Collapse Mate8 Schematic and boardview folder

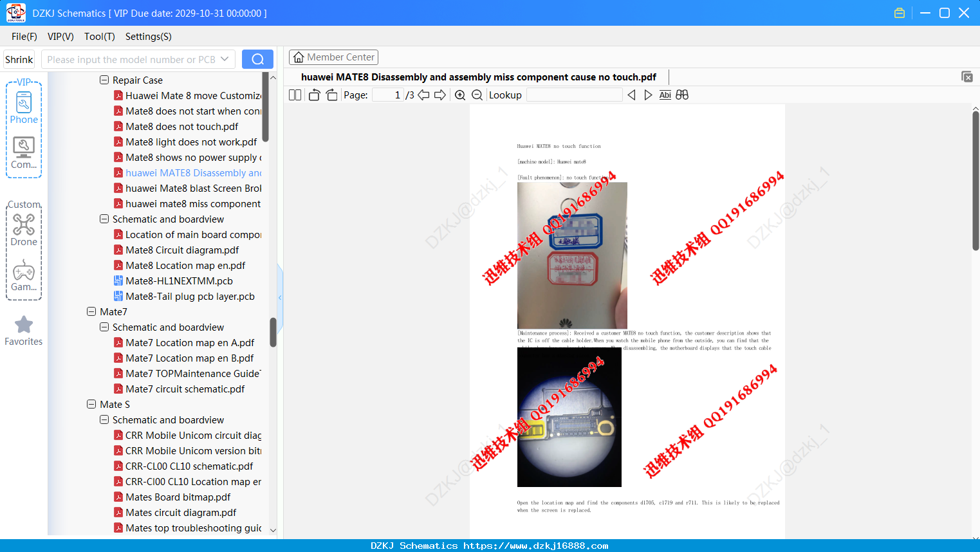(104, 219)
